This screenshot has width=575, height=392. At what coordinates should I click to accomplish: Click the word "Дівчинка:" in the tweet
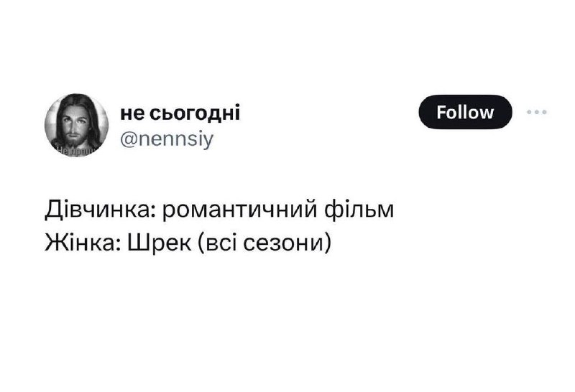pos(101,210)
